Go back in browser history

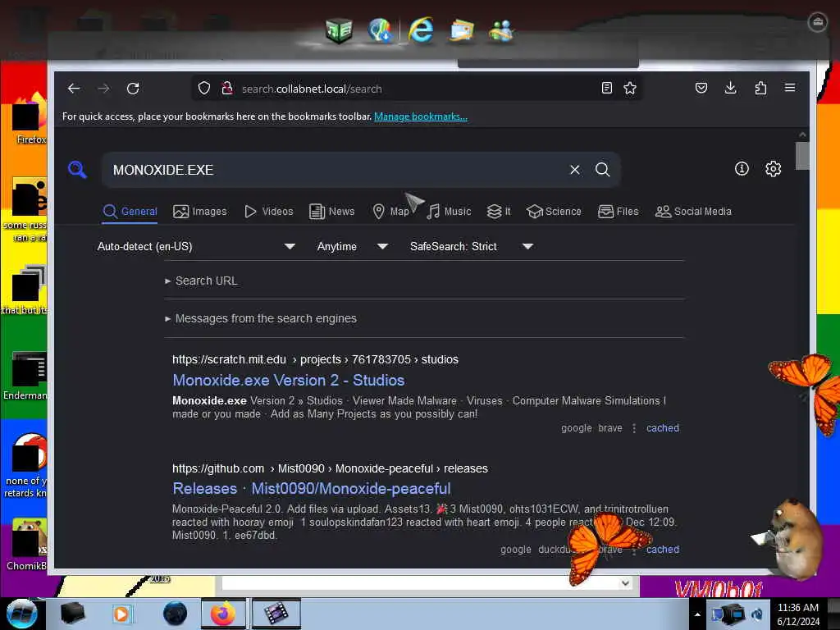[x=74, y=89]
